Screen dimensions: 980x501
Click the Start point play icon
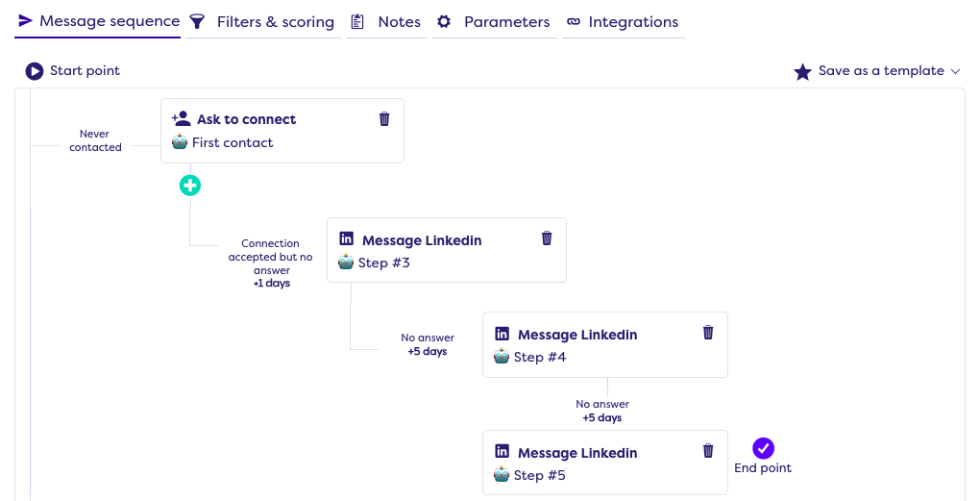[x=35, y=71]
